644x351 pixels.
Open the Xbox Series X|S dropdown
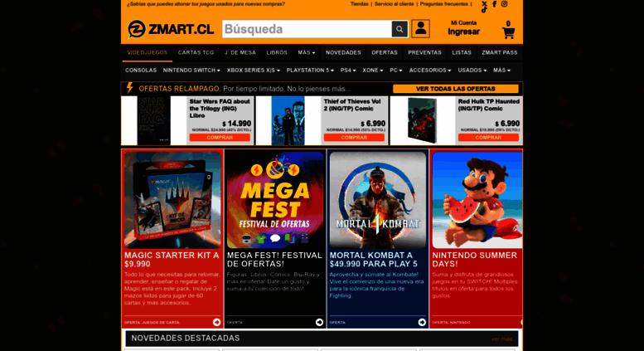254,71
